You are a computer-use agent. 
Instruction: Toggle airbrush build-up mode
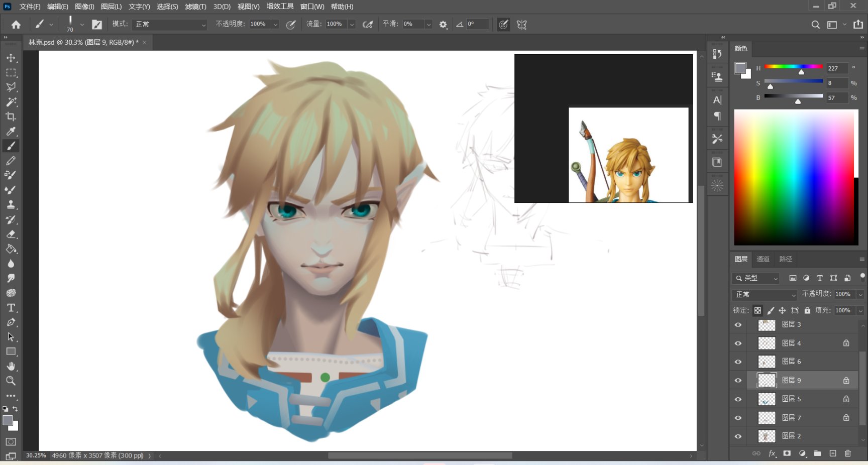point(368,24)
